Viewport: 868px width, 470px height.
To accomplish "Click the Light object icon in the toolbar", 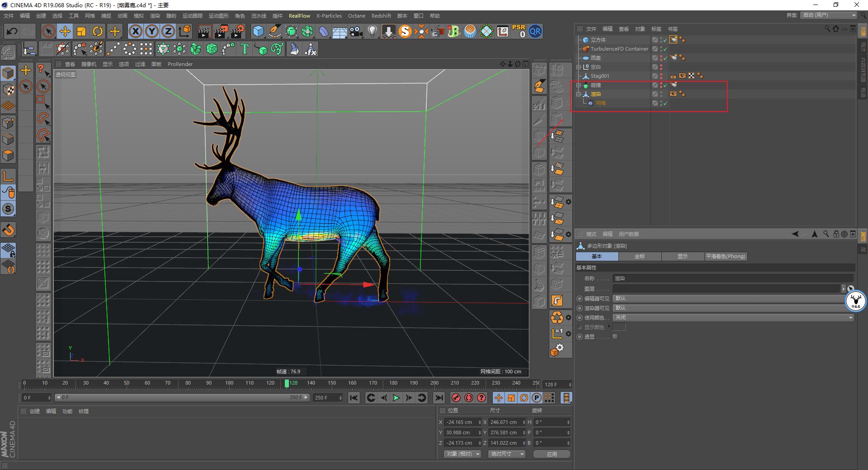I will pos(372,31).
